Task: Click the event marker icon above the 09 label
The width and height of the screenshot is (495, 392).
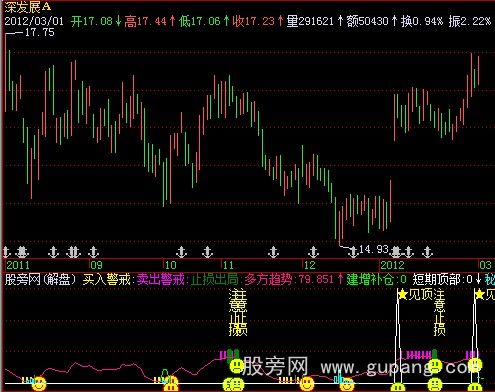Action: coord(94,252)
